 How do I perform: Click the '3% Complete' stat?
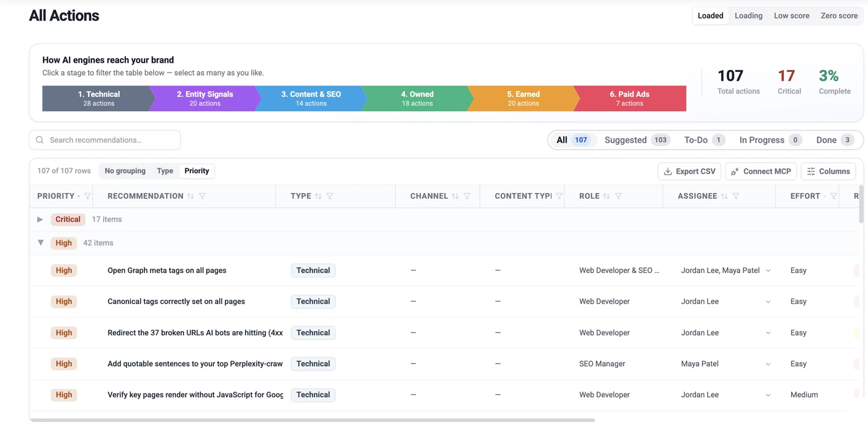point(835,81)
